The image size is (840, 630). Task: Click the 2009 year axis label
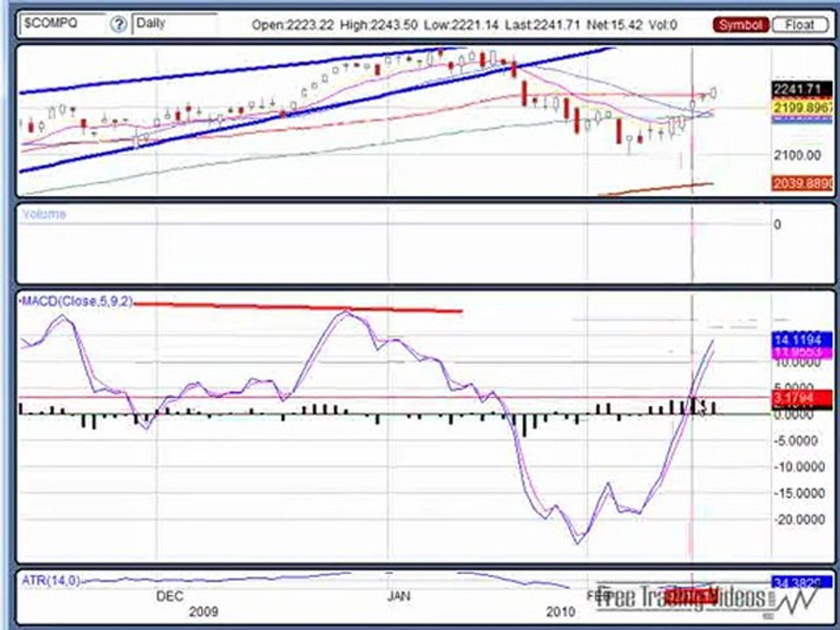(x=203, y=612)
